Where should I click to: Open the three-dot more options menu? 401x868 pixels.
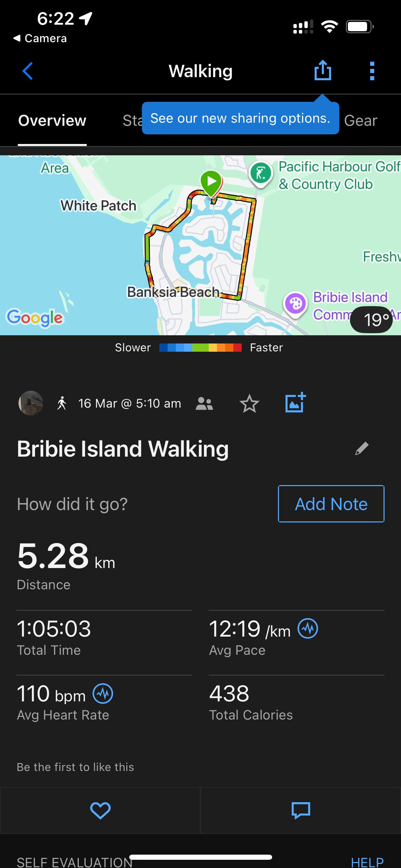[372, 71]
